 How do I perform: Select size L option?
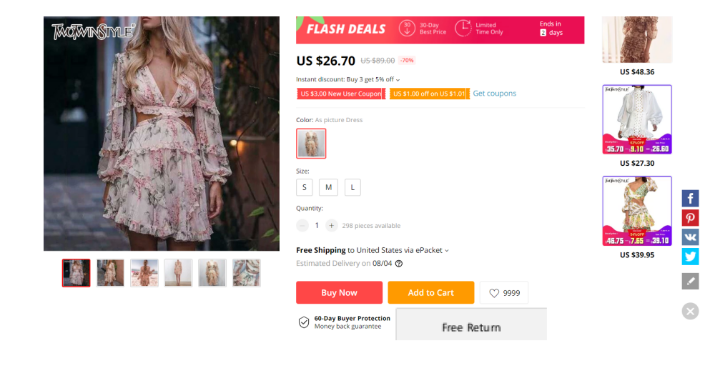point(352,187)
